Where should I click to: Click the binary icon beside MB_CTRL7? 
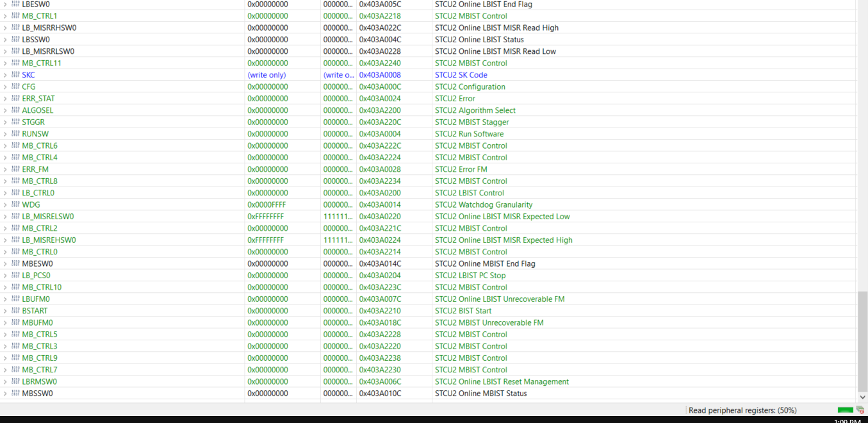click(15, 370)
